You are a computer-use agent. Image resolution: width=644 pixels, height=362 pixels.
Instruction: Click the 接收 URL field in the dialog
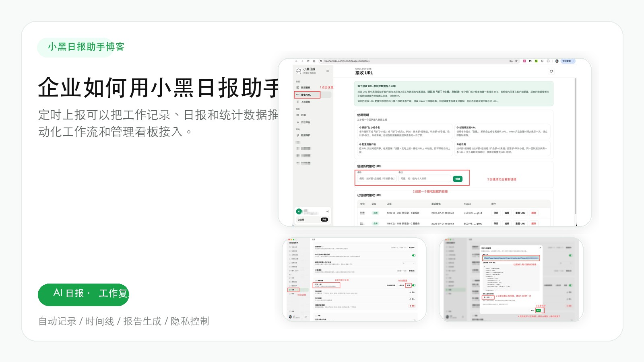click(x=511, y=258)
